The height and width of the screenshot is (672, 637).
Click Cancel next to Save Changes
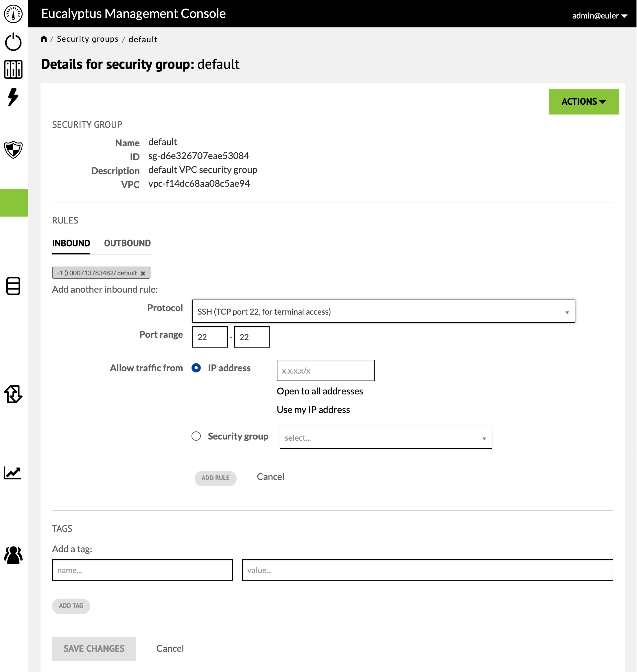click(x=170, y=649)
